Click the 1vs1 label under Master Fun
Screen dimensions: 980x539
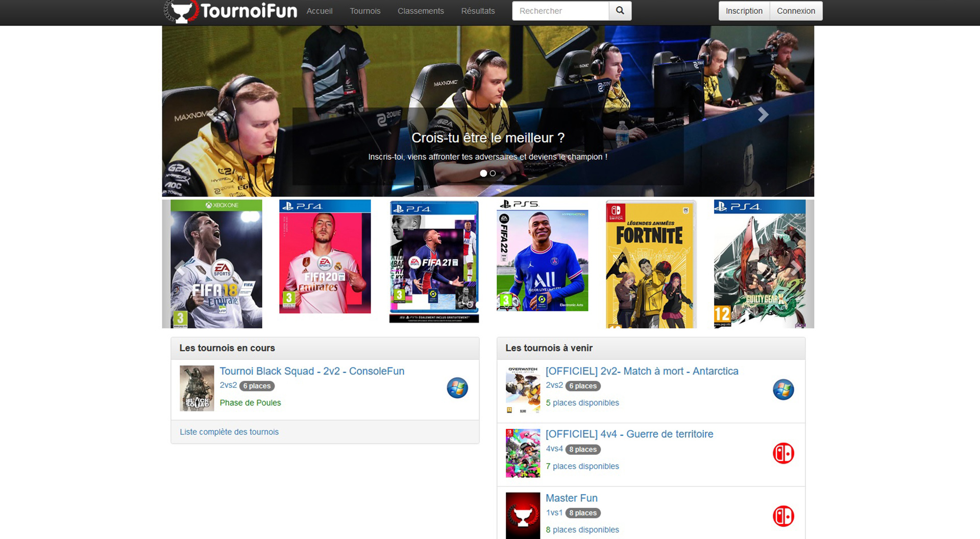[554, 512]
